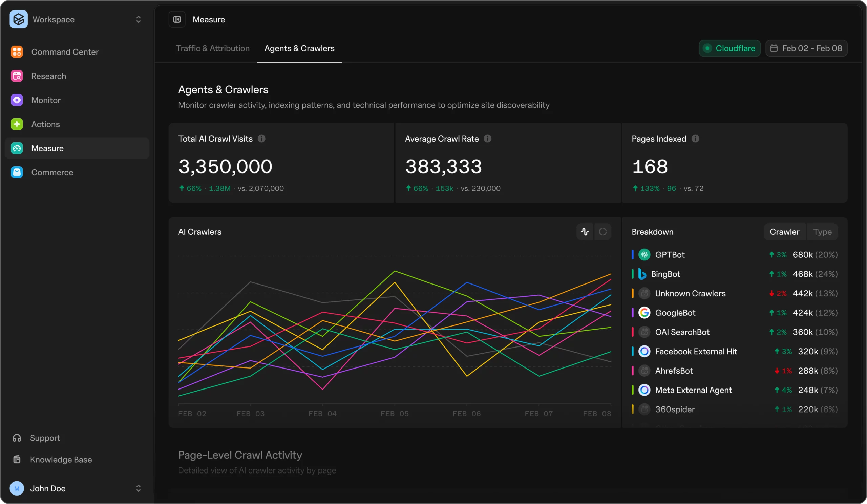
Task: Open the Actions section icon
Action: (x=17, y=124)
